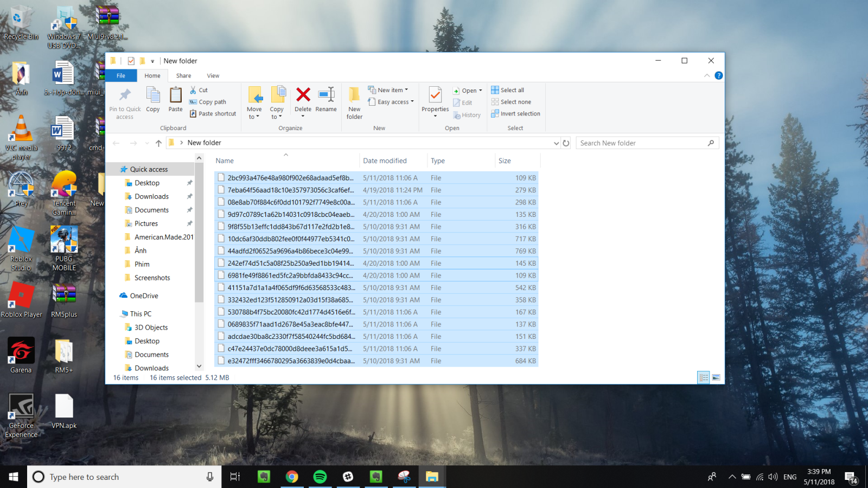Viewport: 868px width, 488px height.
Task: Open the New item dropdown
Action: (388, 90)
